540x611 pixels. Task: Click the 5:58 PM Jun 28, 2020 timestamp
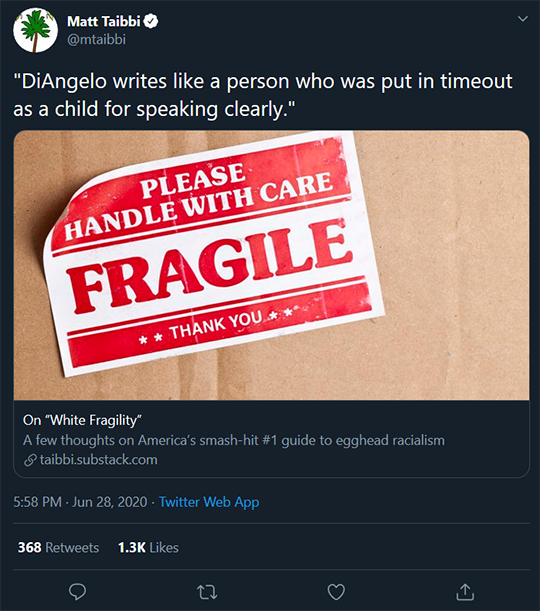pos(80,502)
